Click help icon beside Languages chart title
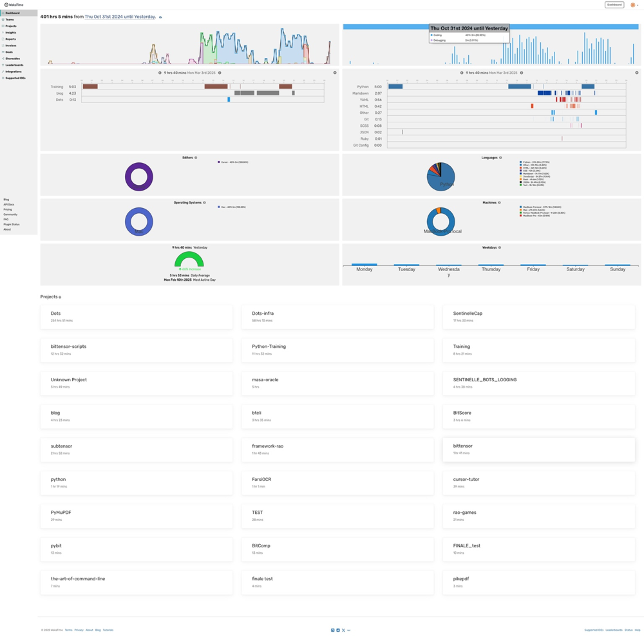 click(500, 158)
